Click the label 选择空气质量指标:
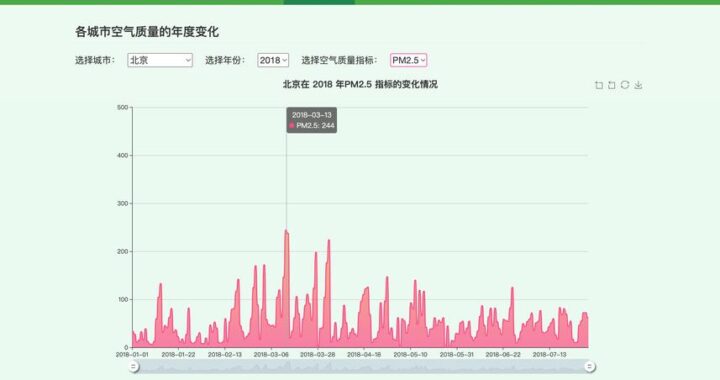720x380 pixels. [339, 60]
